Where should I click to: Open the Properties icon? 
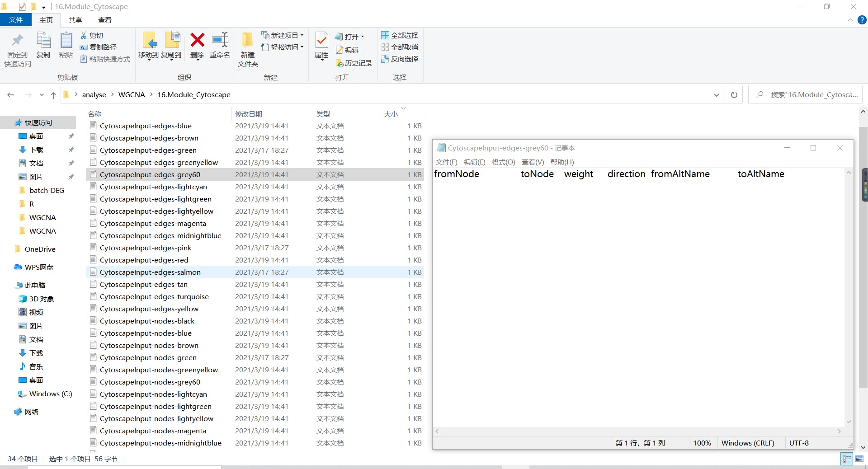(x=321, y=41)
